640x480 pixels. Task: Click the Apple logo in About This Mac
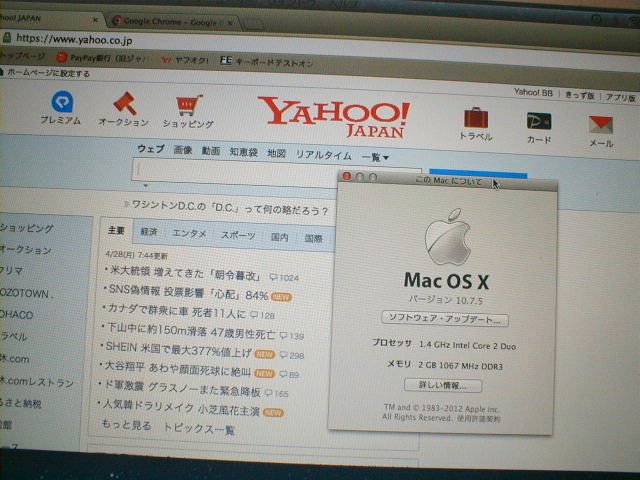(x=448, y=237)
